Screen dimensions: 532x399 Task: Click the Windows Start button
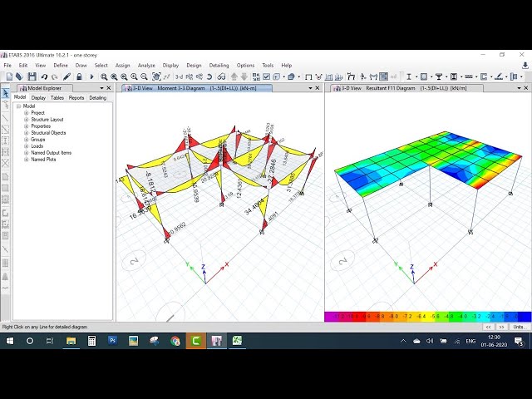(x=9, y=341)
